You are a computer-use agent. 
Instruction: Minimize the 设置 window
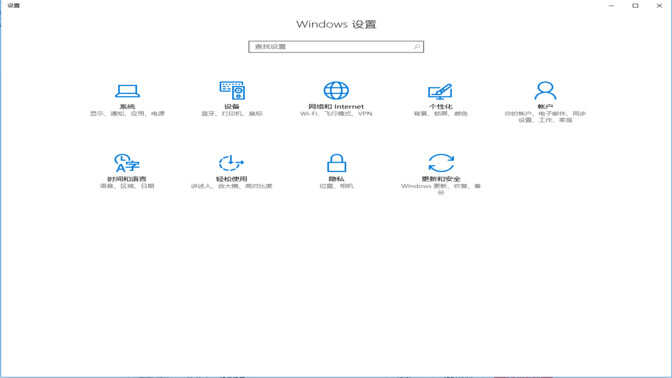[612, 6]
